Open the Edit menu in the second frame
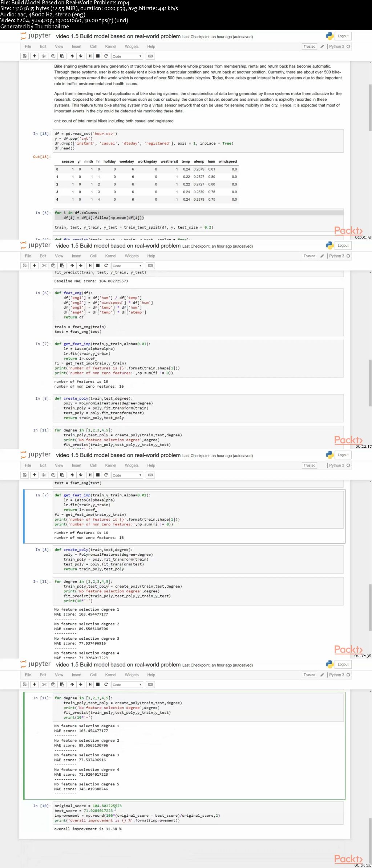 tap(43, 256)
